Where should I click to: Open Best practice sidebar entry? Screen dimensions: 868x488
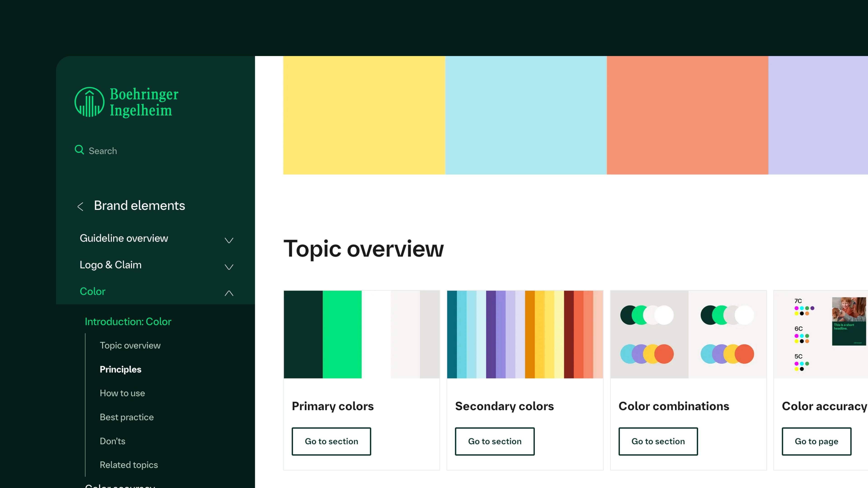[126, 417]
